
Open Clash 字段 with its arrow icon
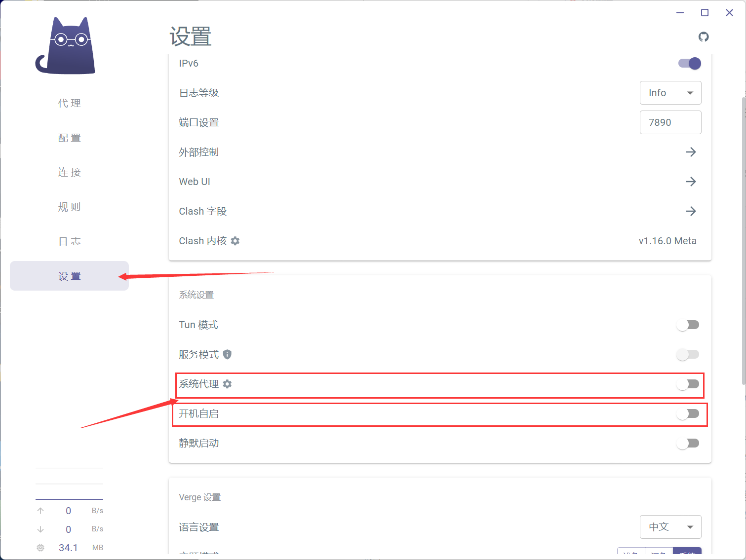(691, 211)
